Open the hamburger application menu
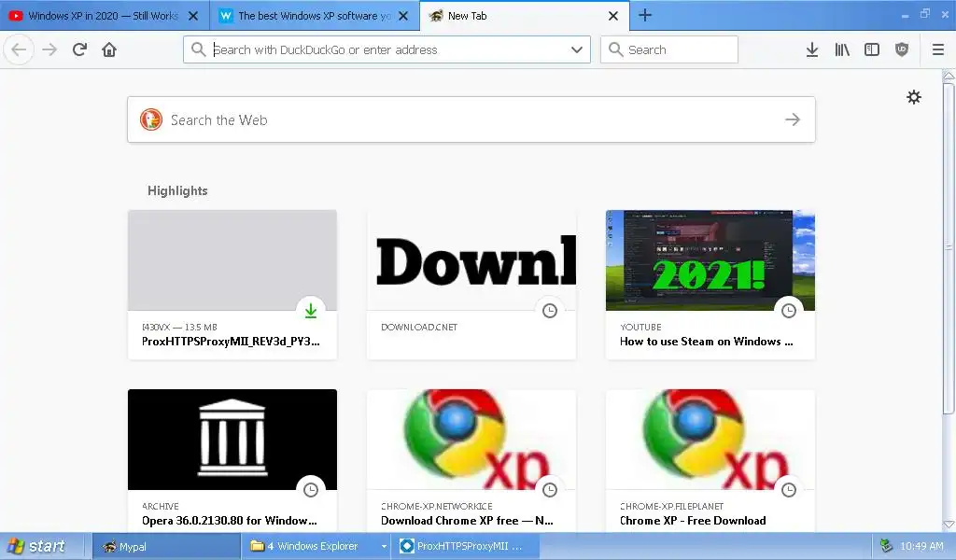956x560 pixels. 937,49
